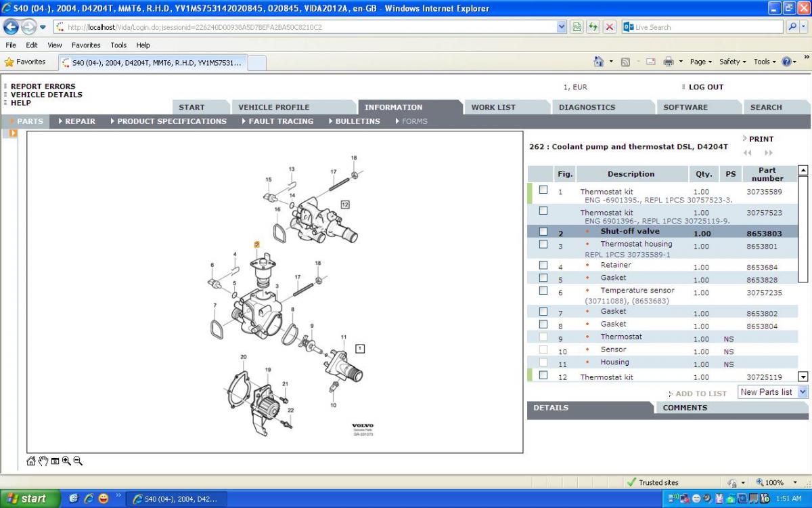Click the Live Search magnifier button
The image size is (812, 508).
pyautogui.click(x=792, y=27)
